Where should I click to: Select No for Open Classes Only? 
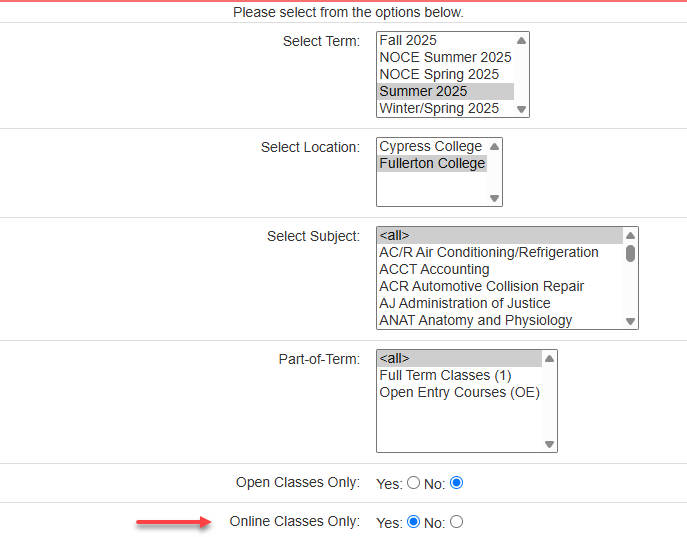(x=456, y=483)
